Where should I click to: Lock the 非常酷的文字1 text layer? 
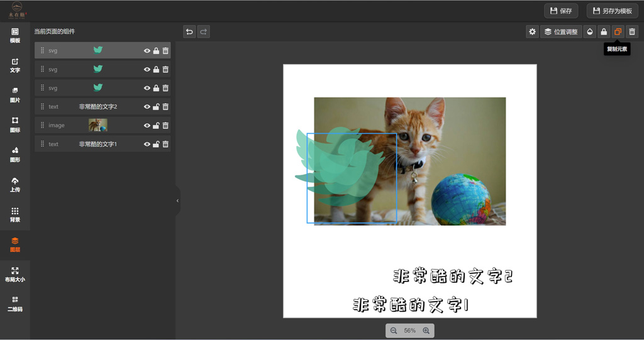tap(156, 144)
